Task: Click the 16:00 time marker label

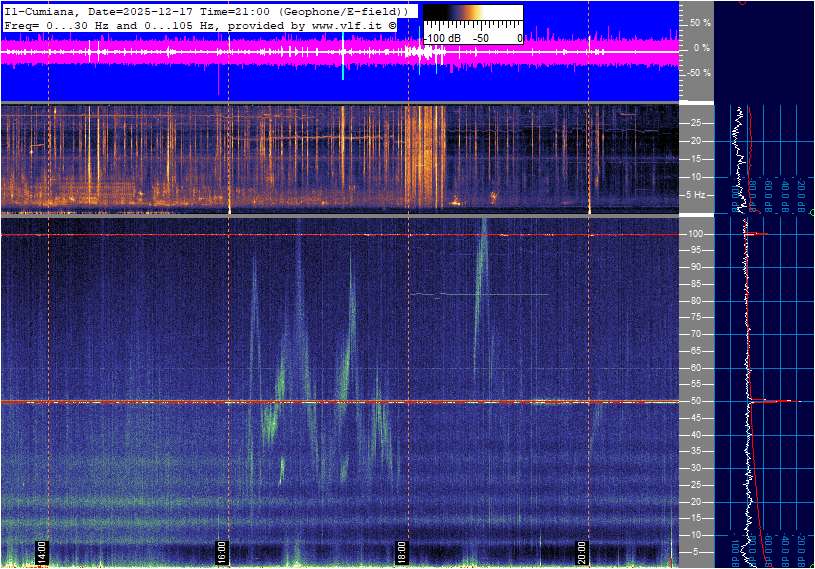Action: point(222,552)
